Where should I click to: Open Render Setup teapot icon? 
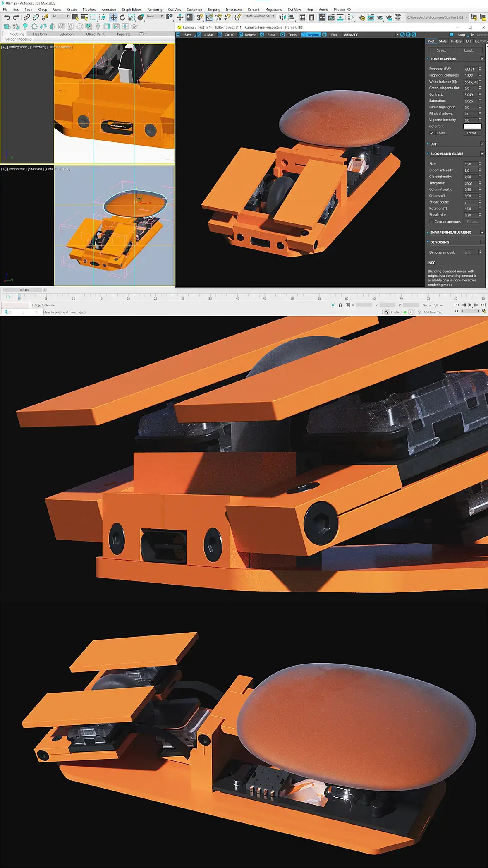pyautogui.click(x=362, y=17)
